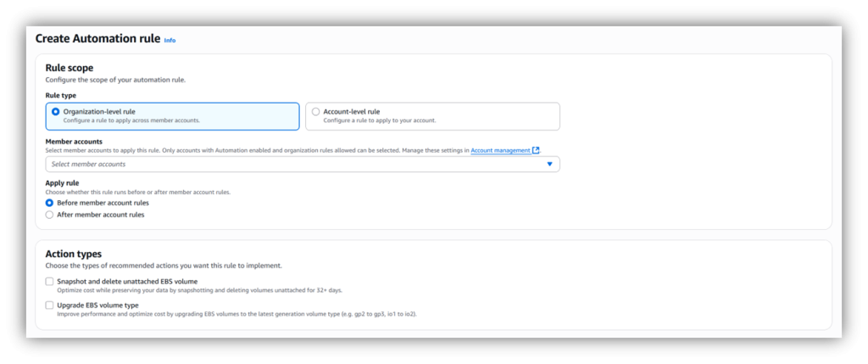
Task: Select the Organization-level rule radio button
Action: click(56, 111)
